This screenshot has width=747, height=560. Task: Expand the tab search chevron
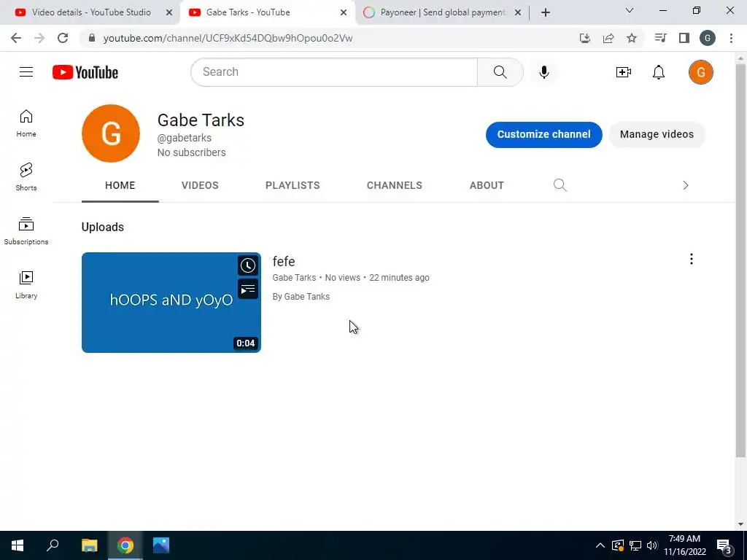630,10
